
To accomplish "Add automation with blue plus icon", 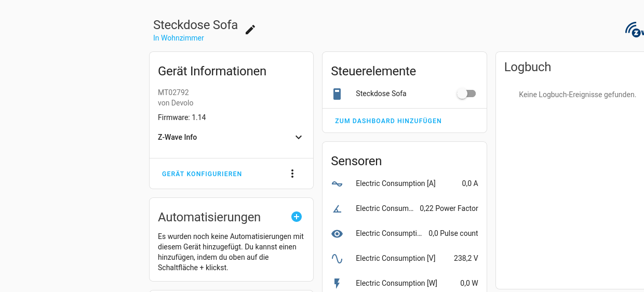I will click(x=297, y=217).
